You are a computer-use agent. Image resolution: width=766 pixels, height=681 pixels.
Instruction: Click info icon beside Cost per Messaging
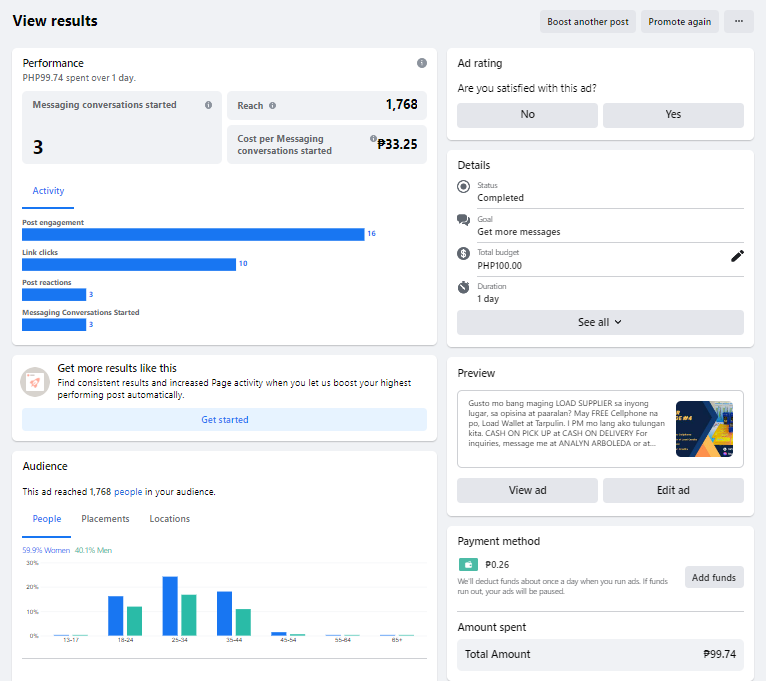pyautogui.click(x=373, y=139)
